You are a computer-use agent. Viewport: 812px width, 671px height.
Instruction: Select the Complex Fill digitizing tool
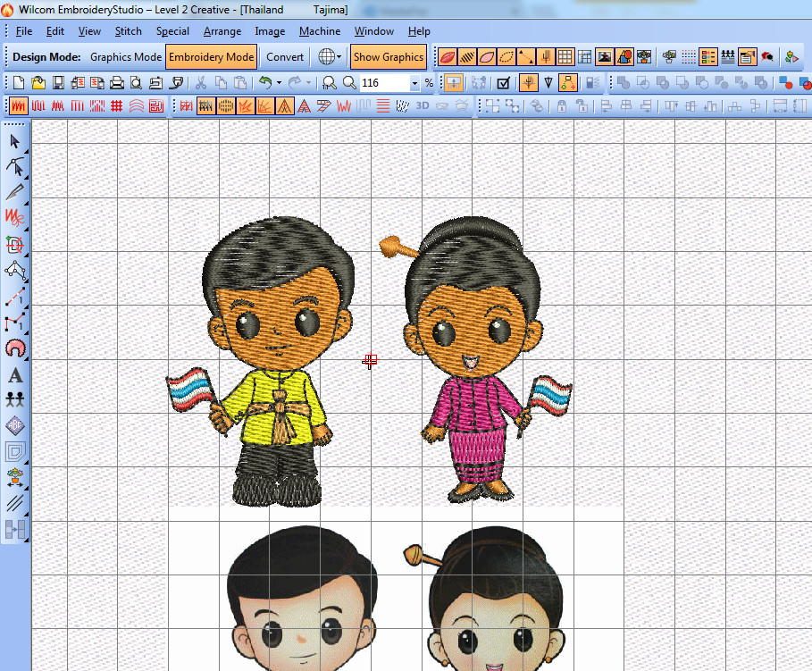tap(15, 245)
